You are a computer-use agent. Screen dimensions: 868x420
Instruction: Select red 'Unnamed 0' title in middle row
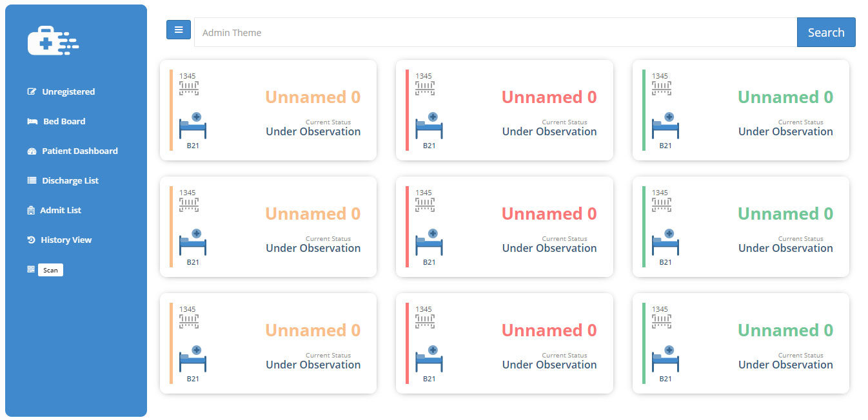549,214
